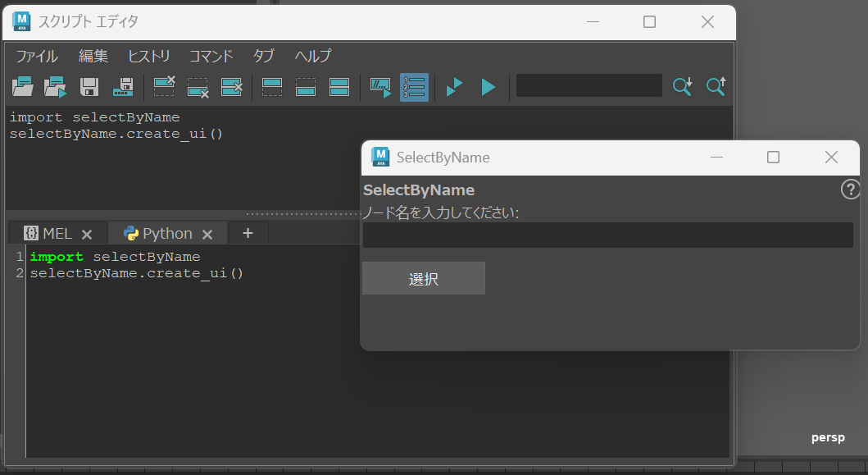Show both history and input panes

(x=339, y=86)
